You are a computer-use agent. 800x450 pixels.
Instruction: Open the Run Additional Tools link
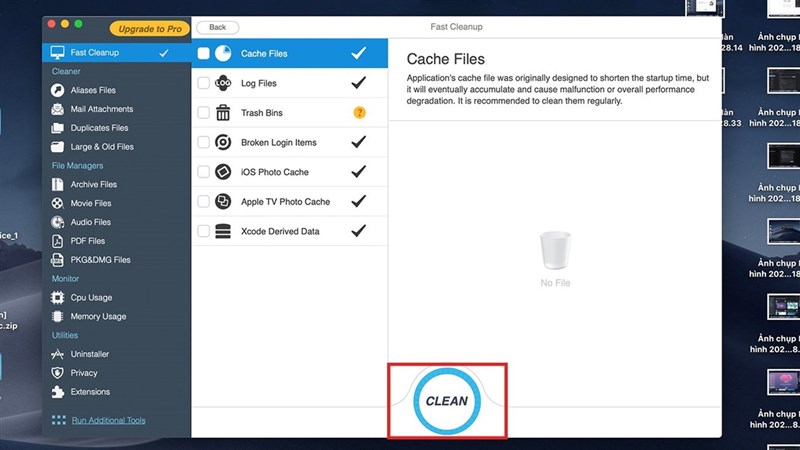coord(108,420)
